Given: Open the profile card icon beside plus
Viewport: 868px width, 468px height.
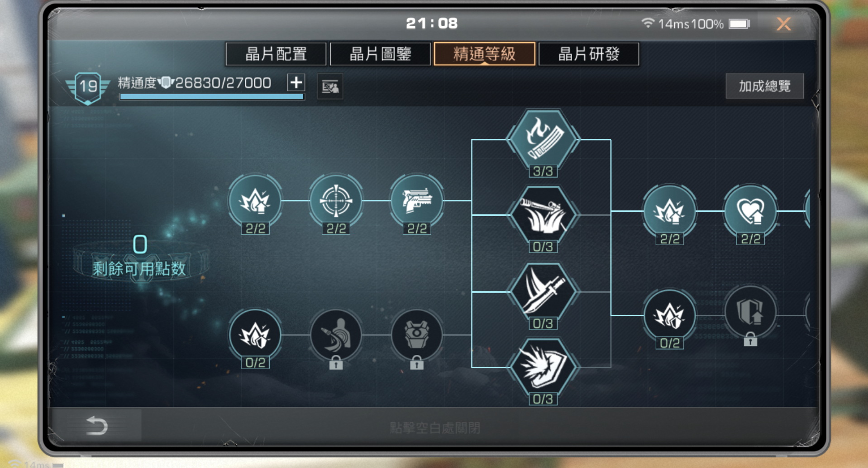Looking at the screenshot, I should [330, 86].
